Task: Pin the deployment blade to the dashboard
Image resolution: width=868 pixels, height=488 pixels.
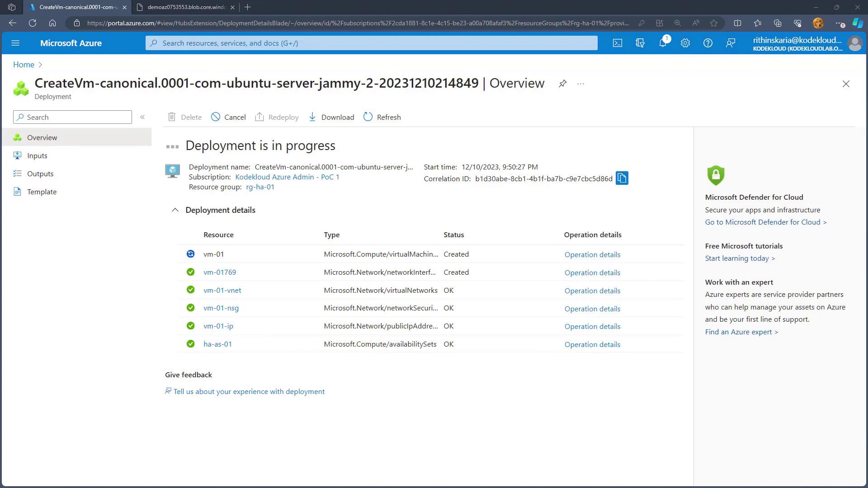Action: tap(562, 84)
